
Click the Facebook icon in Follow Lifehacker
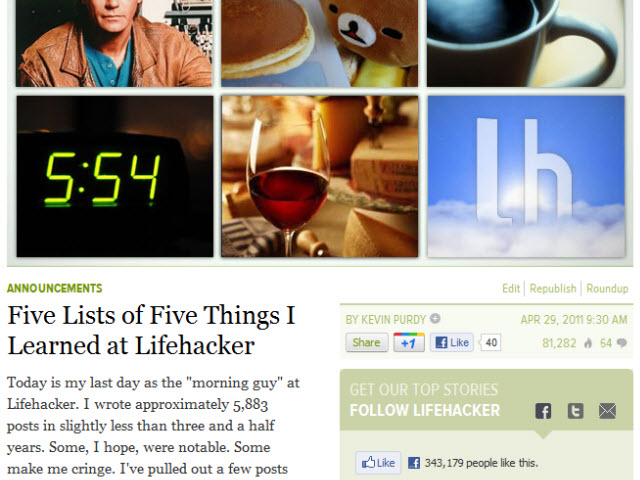click(x=543, y=411)
